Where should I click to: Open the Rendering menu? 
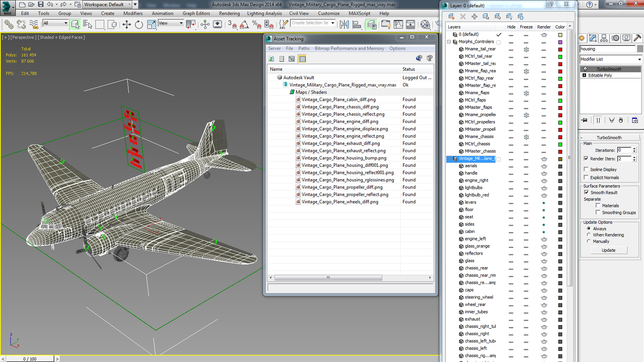[x=229, y=13]
